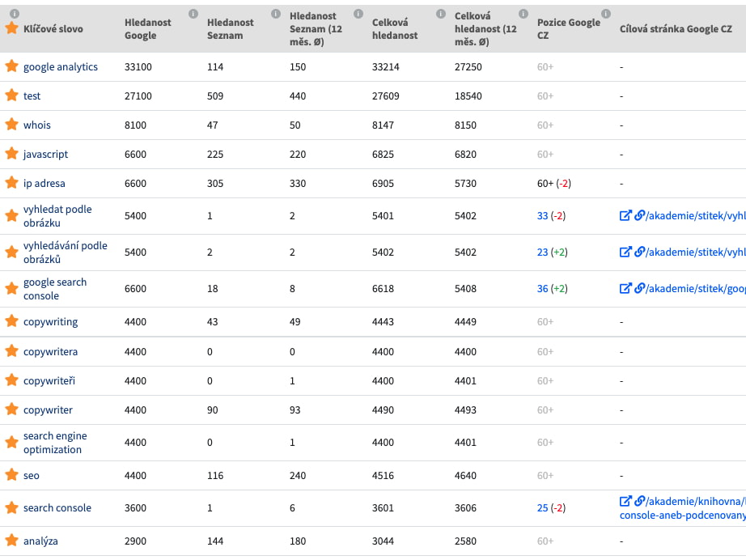Open the javascript keyword link
746x560 pixels.
click(45, 154)
